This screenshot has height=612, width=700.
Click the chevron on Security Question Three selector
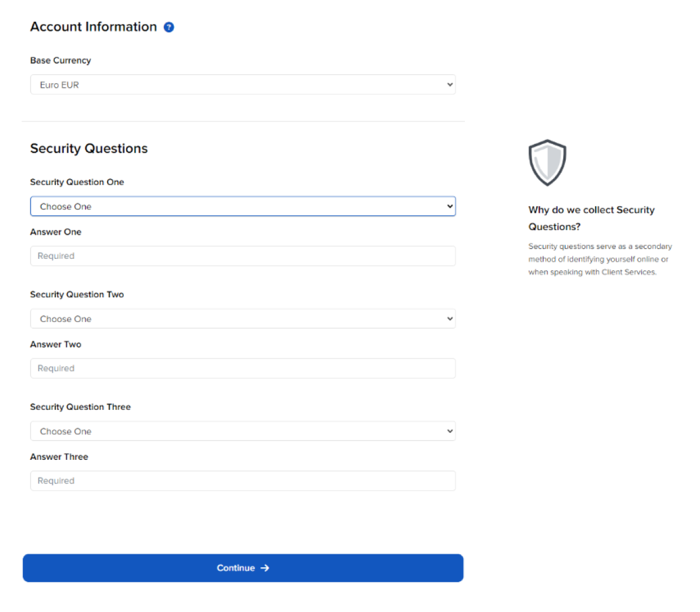(x=449, y=431)
